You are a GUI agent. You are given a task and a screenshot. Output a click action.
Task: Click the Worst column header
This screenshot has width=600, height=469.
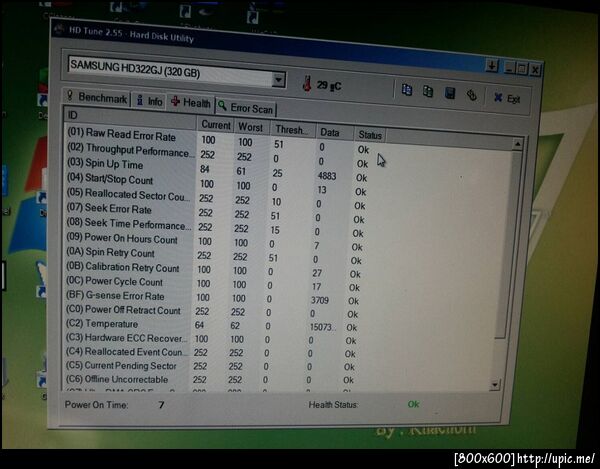click(x=251, y=127)
